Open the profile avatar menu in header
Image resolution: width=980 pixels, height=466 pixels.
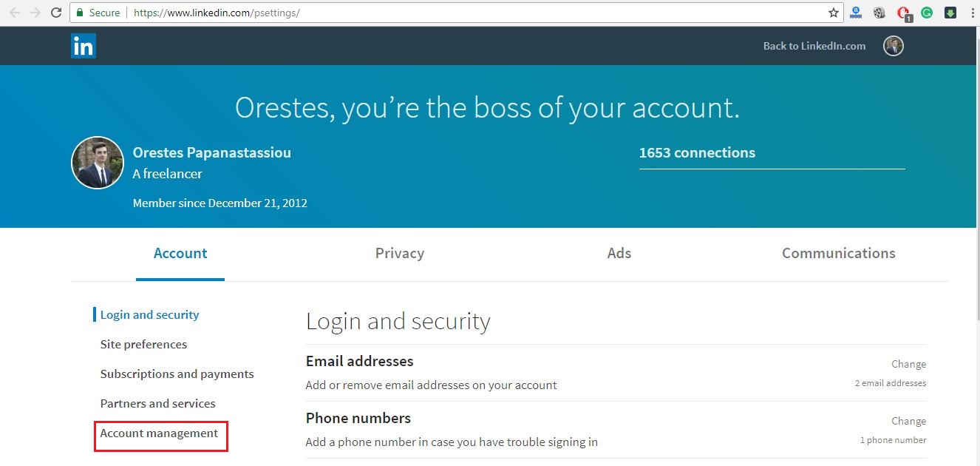[894, 46]
